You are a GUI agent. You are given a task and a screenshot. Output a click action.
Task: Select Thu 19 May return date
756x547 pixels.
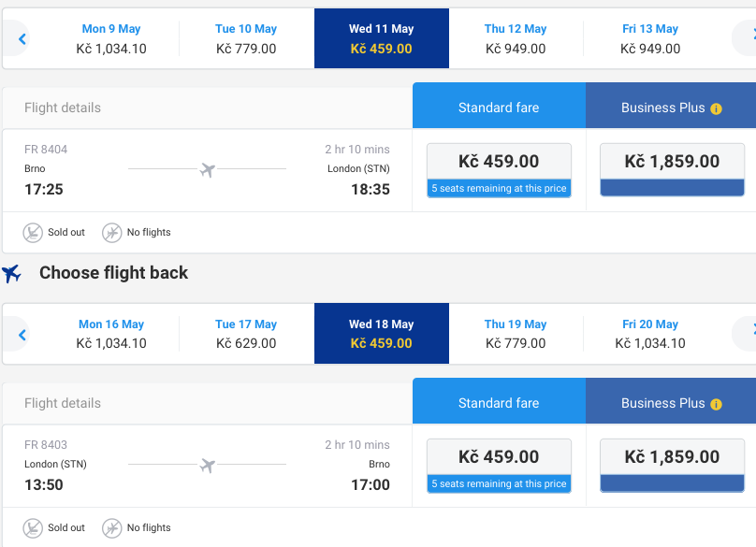[516, 334]
